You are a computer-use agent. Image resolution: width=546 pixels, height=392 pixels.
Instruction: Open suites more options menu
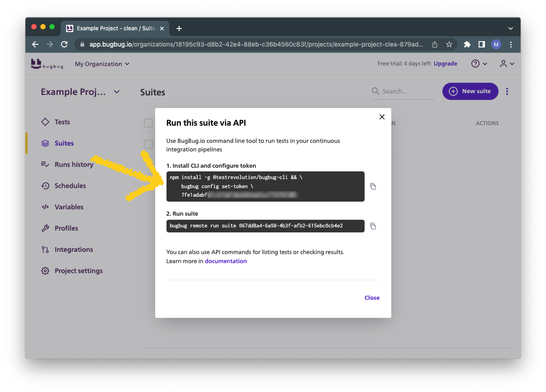(x=507, y=91)
